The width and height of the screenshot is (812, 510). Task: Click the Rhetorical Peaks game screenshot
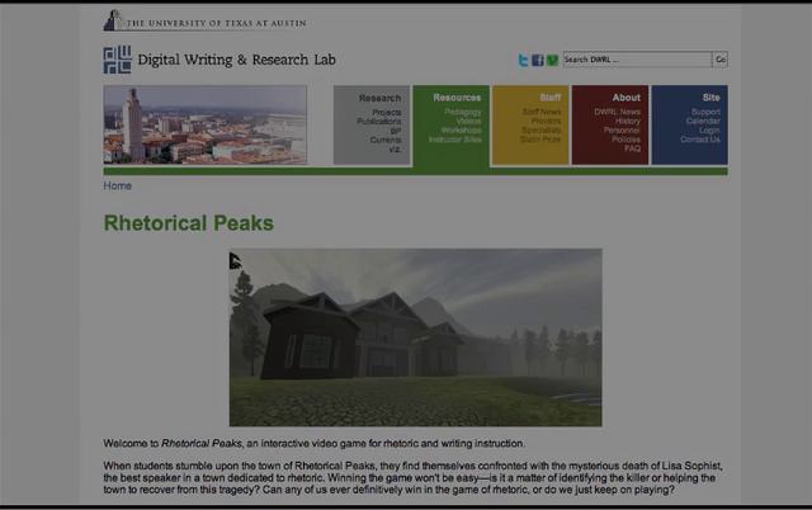coord(415,338)
